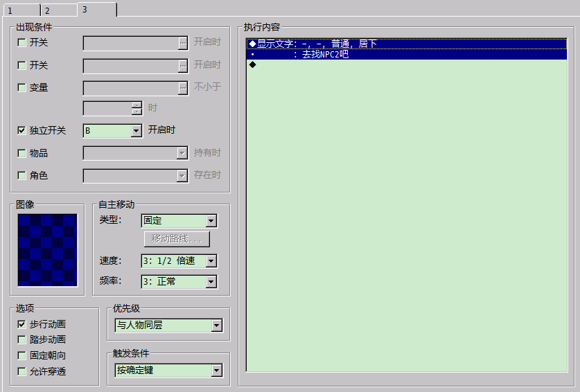Click the variable name field
The image size is (580, 392).
131,89
